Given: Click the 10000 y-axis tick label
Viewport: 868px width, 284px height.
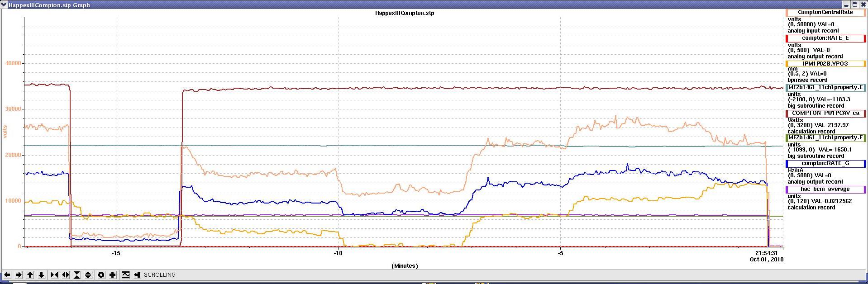Looking at the screenshot, I should click(13, 201).
